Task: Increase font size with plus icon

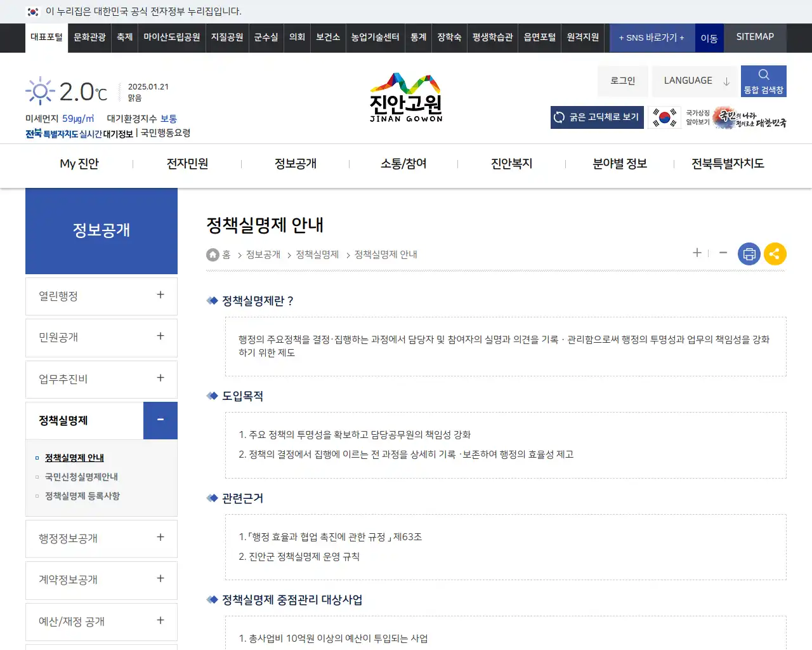Action: click(697, 253)
